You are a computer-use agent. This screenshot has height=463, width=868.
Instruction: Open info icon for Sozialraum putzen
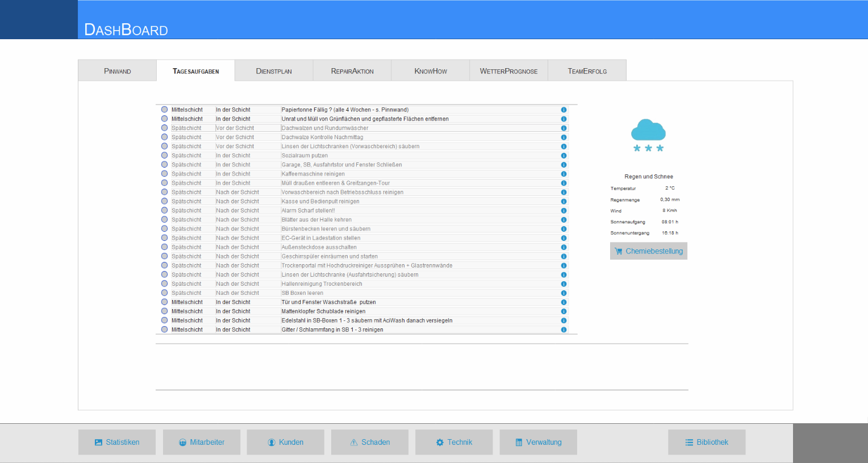(x=564, y=156)
